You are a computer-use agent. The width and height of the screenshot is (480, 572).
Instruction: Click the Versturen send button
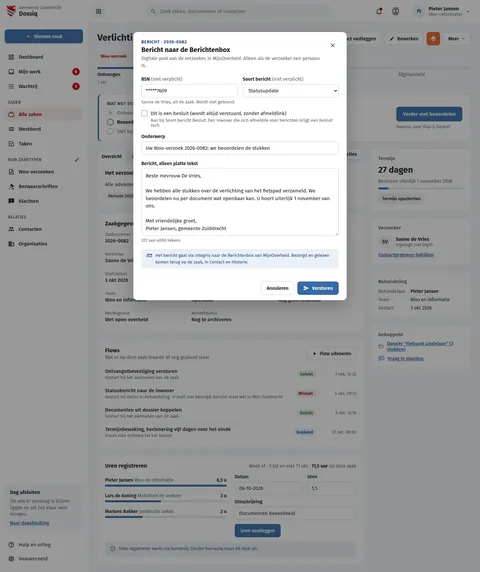[x=318, y=288]
